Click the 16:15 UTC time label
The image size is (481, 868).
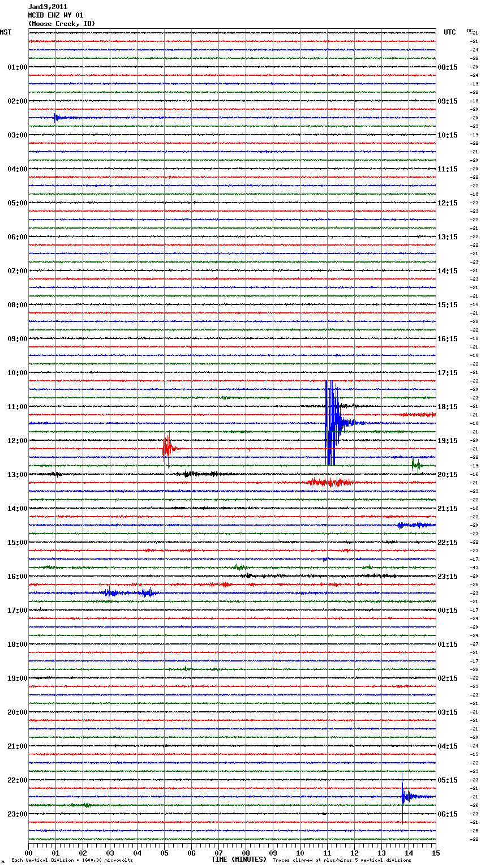[x=448, y=339]
